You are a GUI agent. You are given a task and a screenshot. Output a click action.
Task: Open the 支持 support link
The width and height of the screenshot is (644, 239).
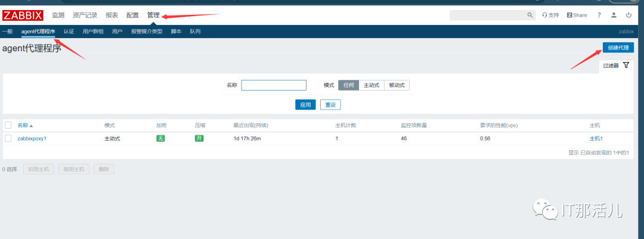(550, 15)
